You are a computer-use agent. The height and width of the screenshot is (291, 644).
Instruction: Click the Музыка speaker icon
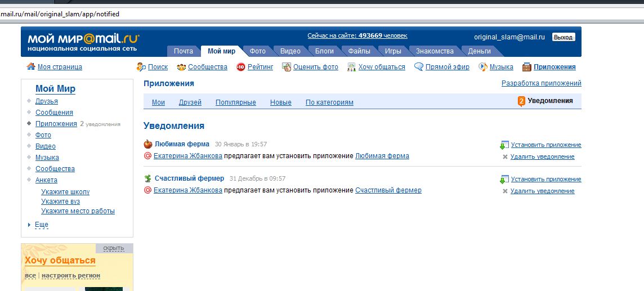[484, 66]
